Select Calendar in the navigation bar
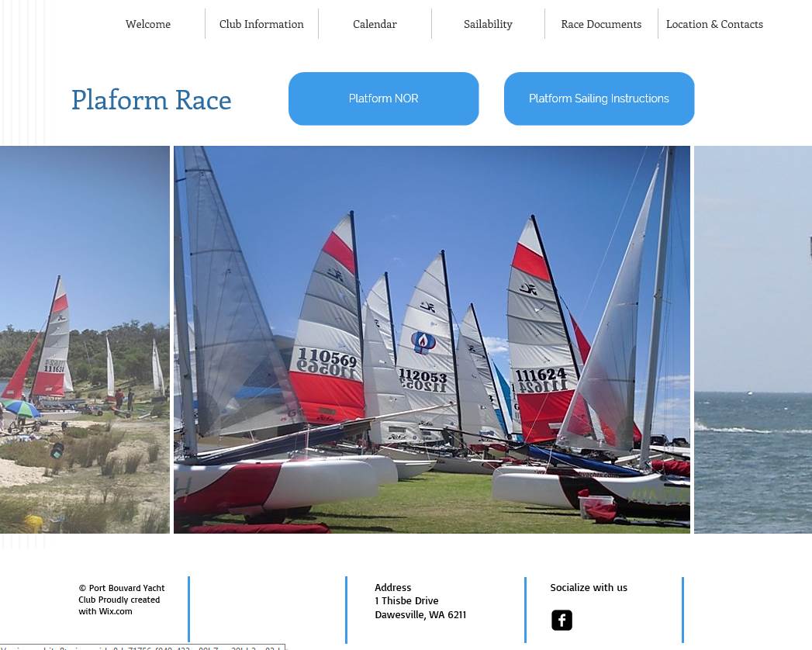Viewport: 812px width, 650px height. (x=375, y=24)
